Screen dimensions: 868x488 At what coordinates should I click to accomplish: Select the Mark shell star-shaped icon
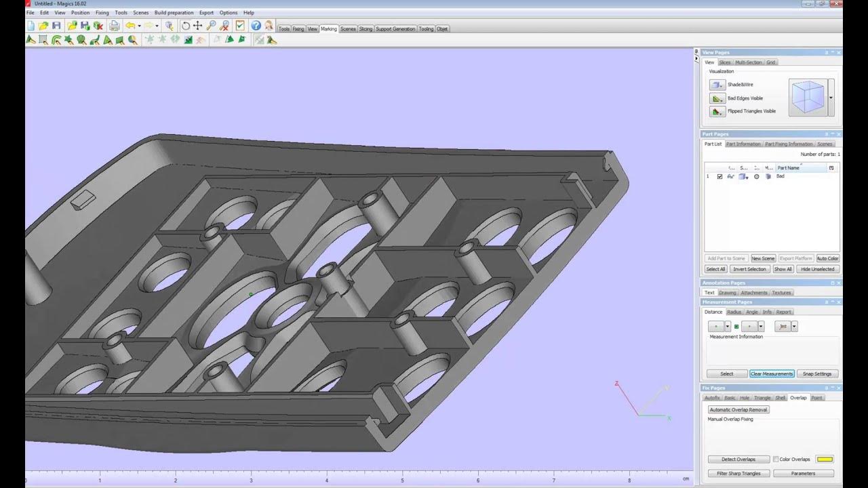click(x=68, y=39)
